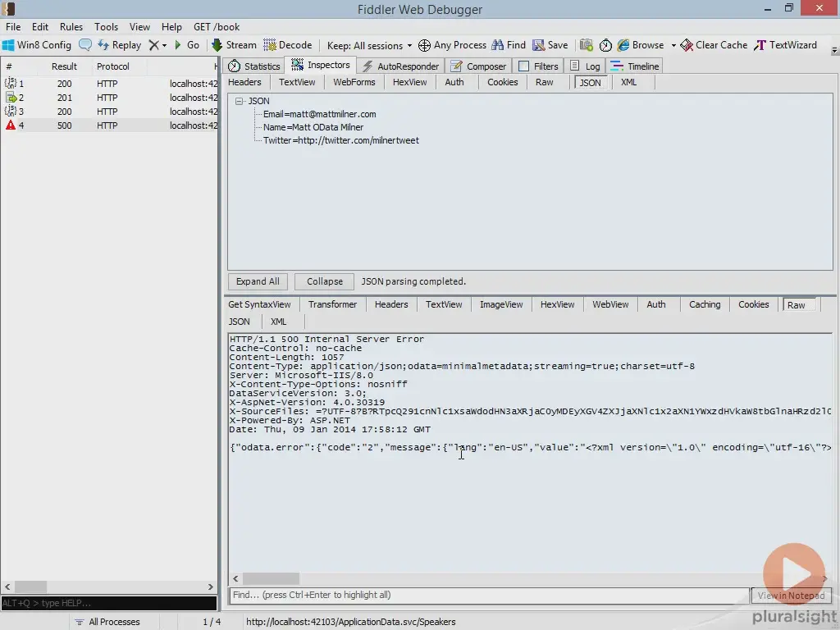Select session 4 with 500 error
The image size is (840, 630).
point(109,126)
